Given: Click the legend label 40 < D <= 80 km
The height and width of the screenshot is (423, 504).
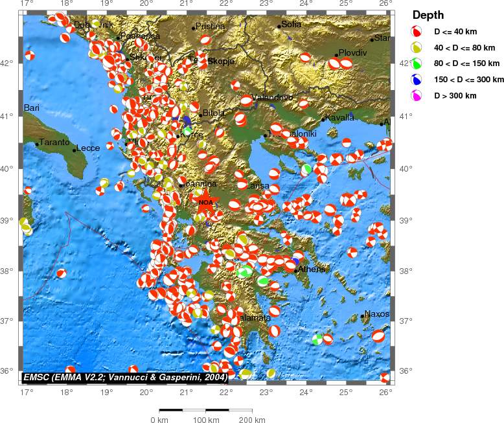Looking at the screenshot, I should pyautogui.click(x=464, y=47).
